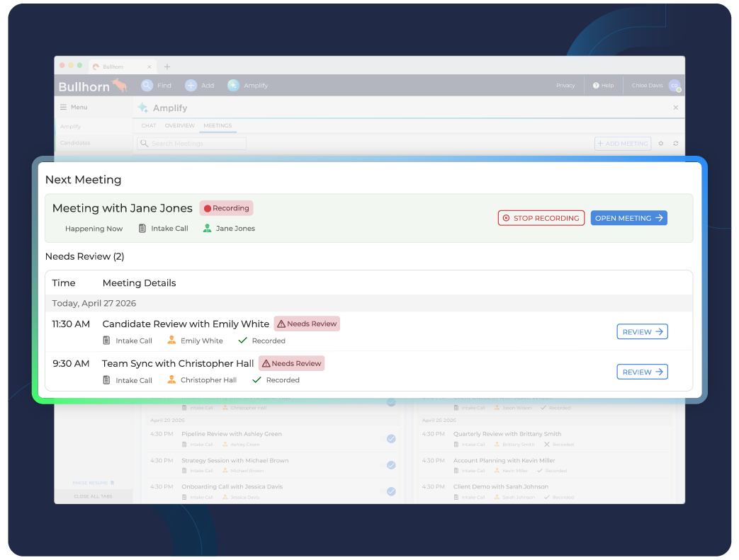Toggle check on Onboarding Call with Jessica Davis
Viewport: 739px width, 560px height.
click(391, 491)
